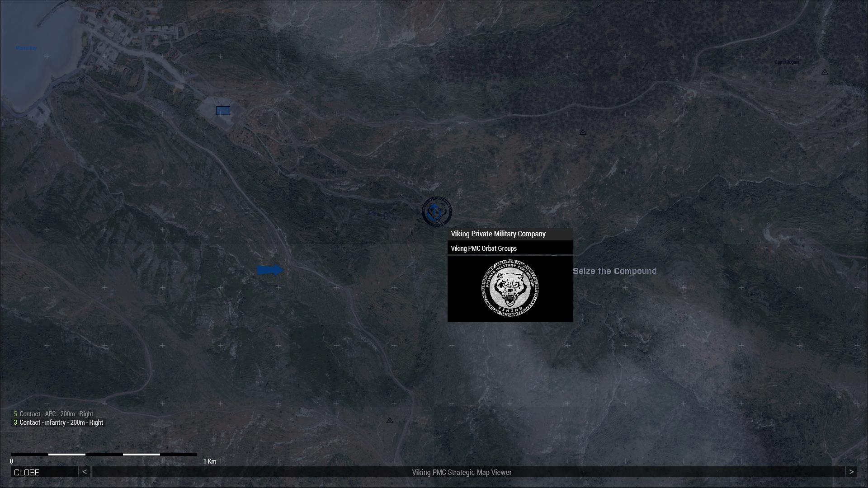Click the triangle marker north of ORBAT icon
Screen dimensions: 868x488
[x=583, y=132]
